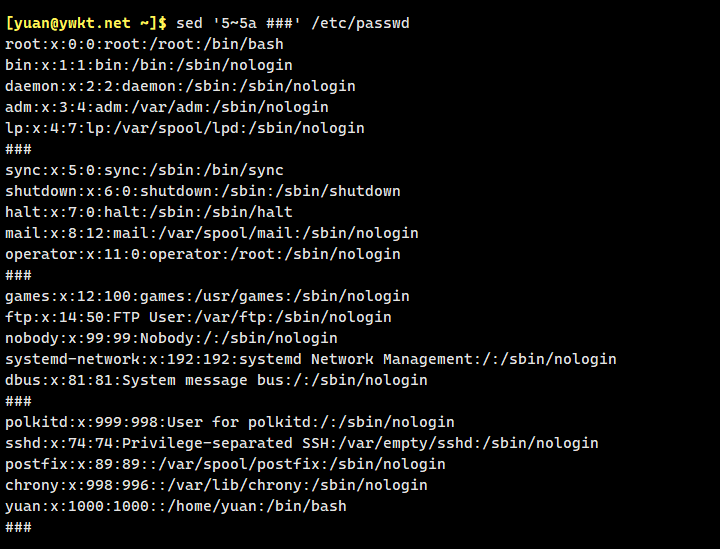The image size is (720, 549).
Task: Click the Privilege-separated SSH sshd line
Action: (302, 443)
